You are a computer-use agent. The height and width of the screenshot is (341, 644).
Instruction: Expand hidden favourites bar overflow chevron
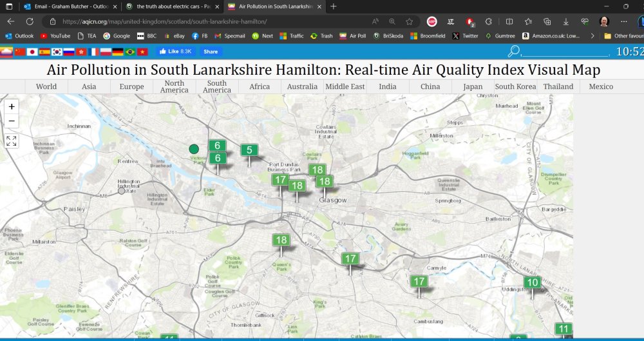tap(592, 36)
